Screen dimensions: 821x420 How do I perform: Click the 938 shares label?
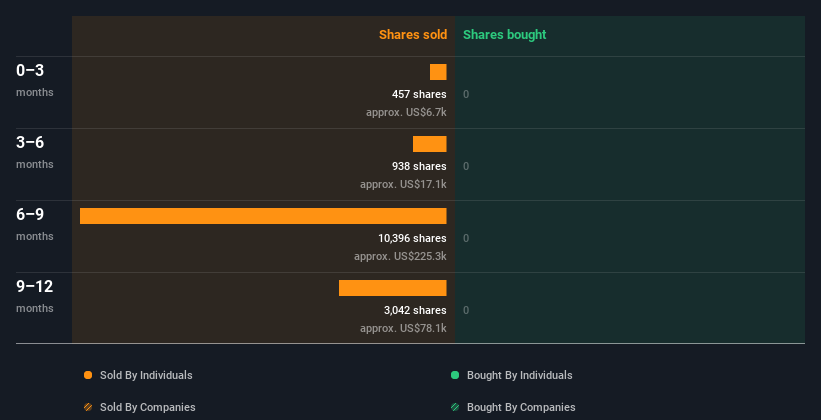pos(419,166)
